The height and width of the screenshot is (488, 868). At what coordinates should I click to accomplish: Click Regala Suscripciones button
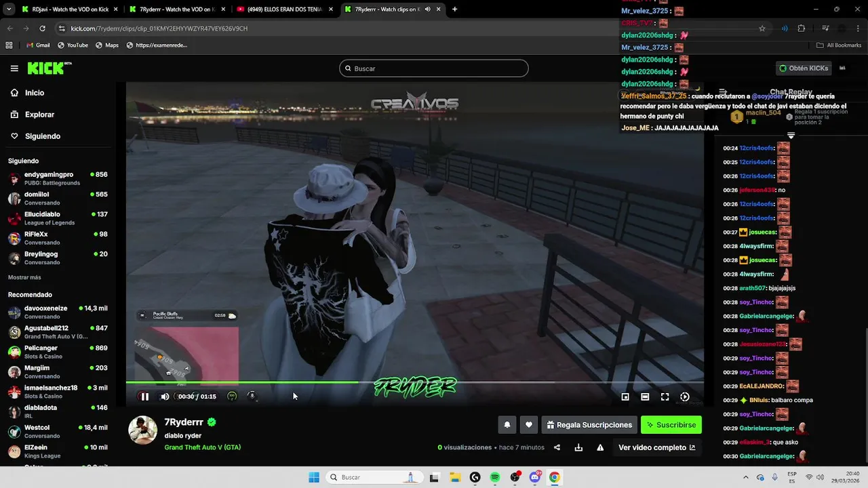pyautogui.click(x=589, y=425)
